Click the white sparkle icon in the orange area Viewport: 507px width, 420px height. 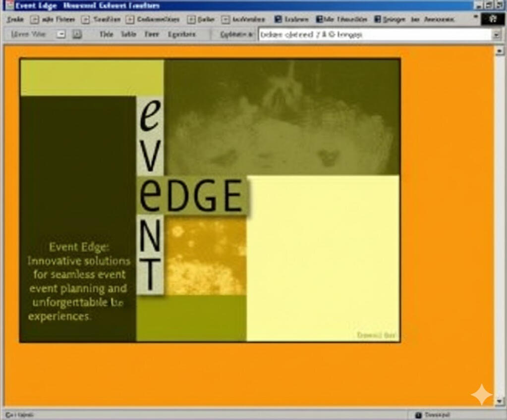(x=481, y=394)
